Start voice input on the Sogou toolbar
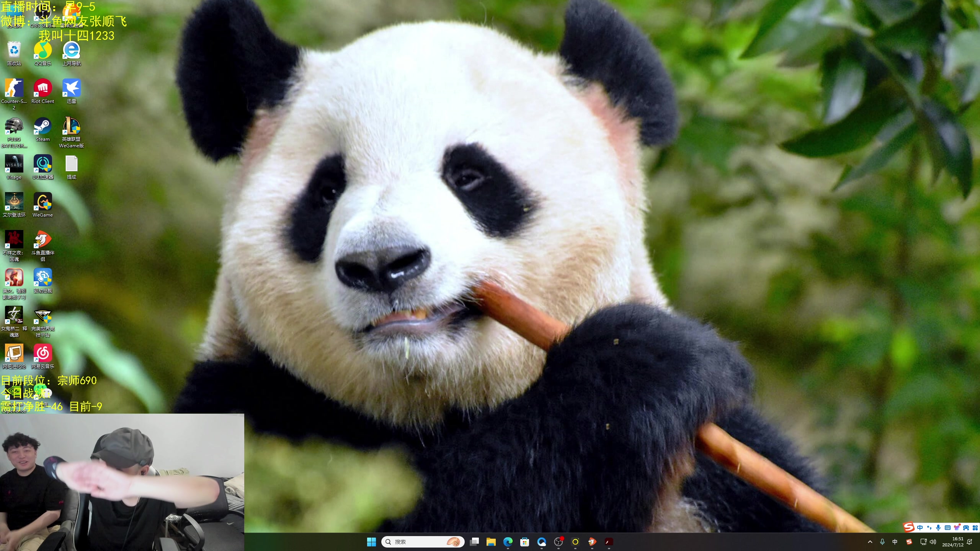 point(938,528)
